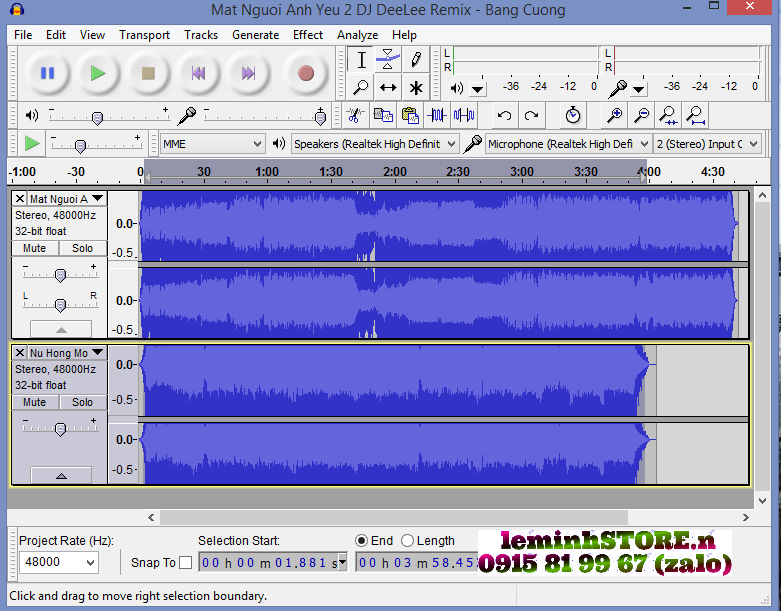Open the 2 (Stereo) Input channels dropdown
Screen dimensions: 781x611
707,144
